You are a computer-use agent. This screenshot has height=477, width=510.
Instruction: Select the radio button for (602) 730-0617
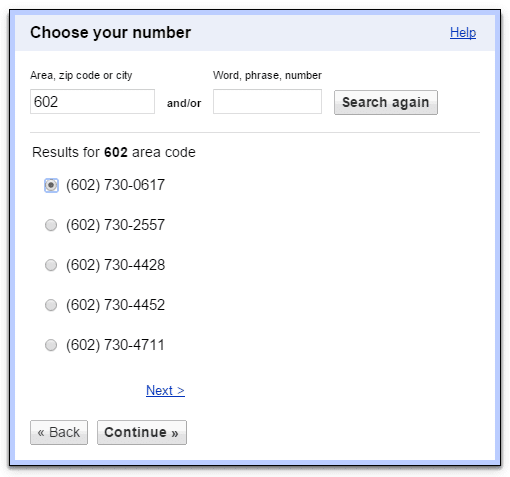(x=51, y=185)
